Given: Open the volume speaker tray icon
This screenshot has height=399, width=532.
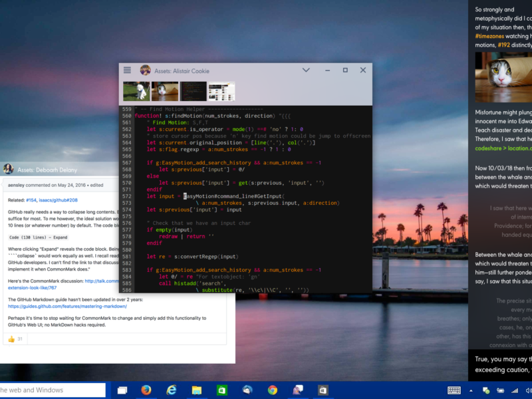Looking at the screenshot, I should pos(529,390).
